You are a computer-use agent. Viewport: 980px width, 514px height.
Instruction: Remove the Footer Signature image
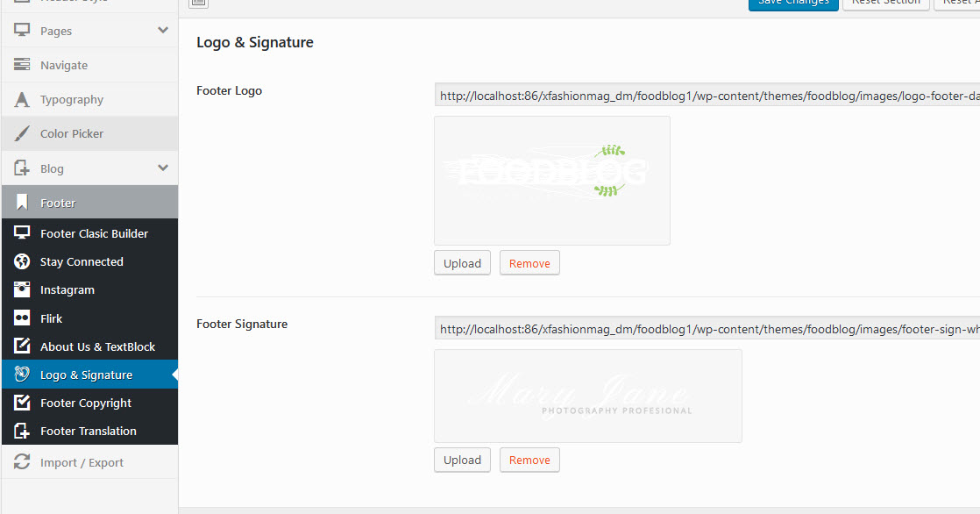[529, 460]
